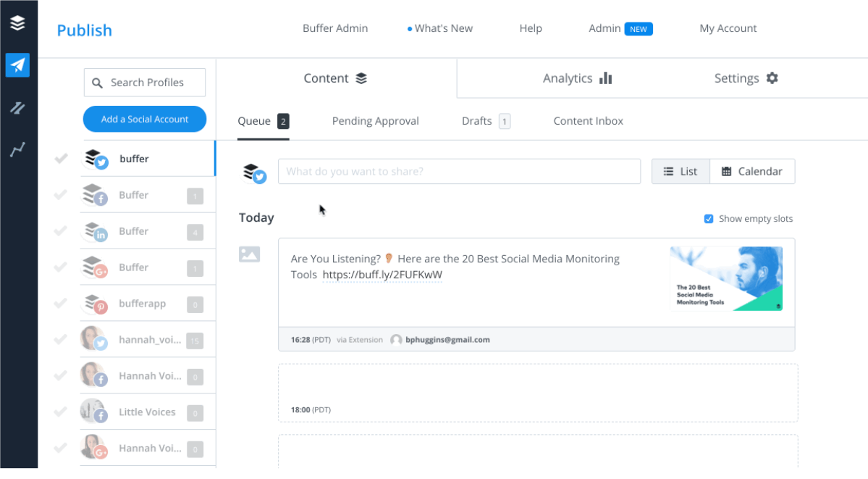Screen dimensions: 868x479
Task: Click the image placeholder icon beside queued post
Action: click(x=249, y=254)
